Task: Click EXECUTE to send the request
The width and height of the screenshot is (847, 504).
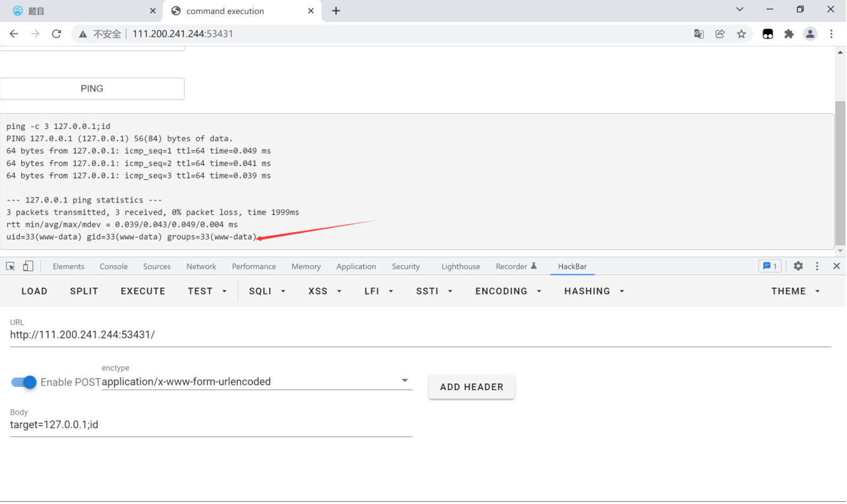Action: click(143, 291)
